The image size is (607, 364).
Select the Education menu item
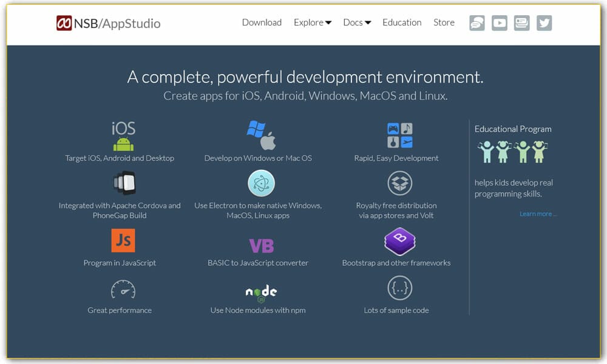(x=402, y=22)
